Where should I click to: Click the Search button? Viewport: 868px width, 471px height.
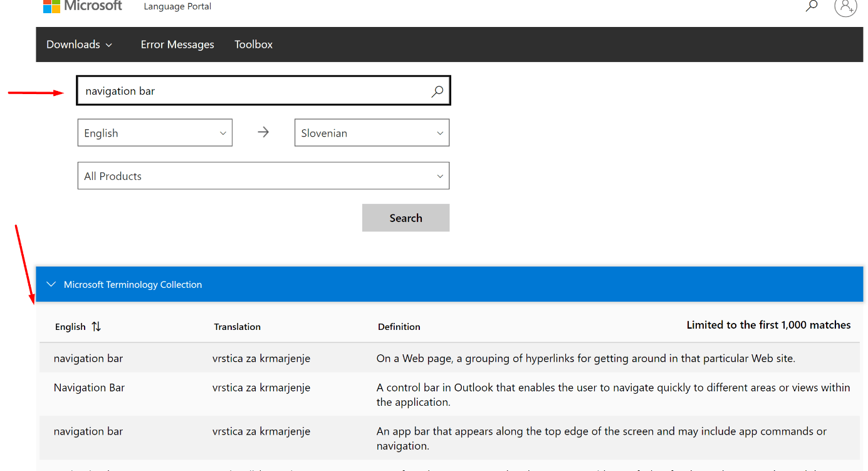(x=405, y=218)
